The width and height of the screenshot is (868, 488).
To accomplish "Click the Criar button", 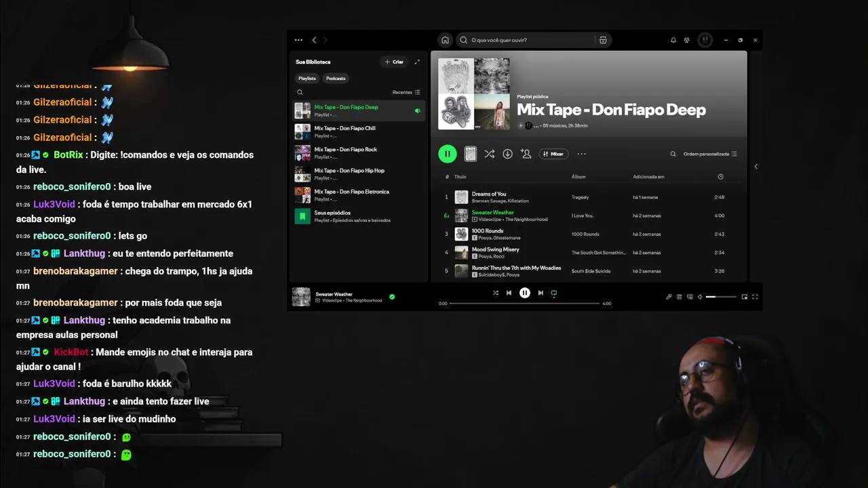I will (394, 62).
